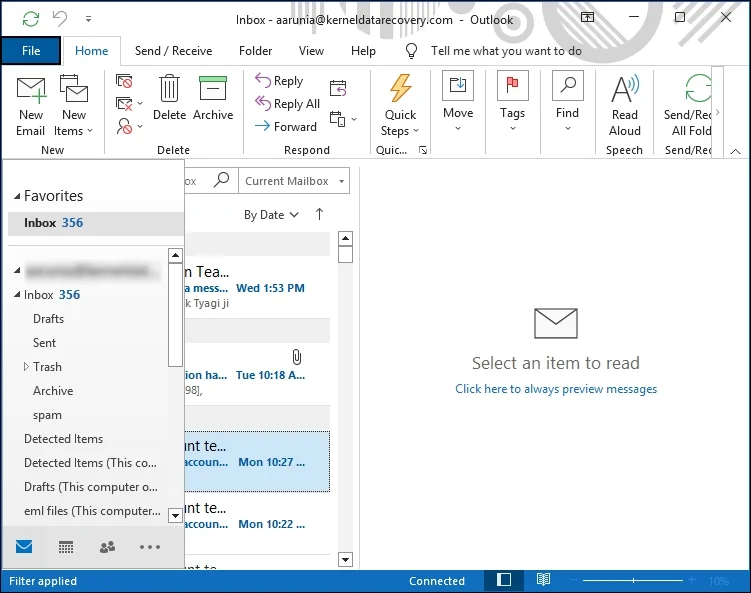Image resolution: width=751 pixels, height=593 pixels.
Task: Open the Sent folder
Action: (45, 343)
